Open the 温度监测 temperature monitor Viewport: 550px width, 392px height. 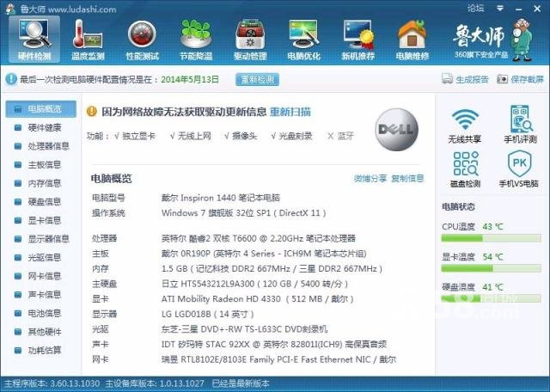pos(88,40)
